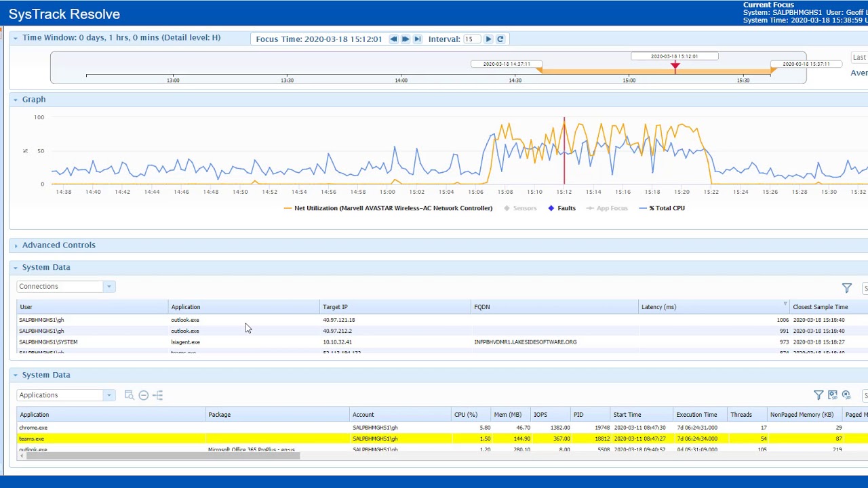868x488 pixels.
Task: Click the tree hierarchy icon in Applications toolbar
Action: (158, 395)
